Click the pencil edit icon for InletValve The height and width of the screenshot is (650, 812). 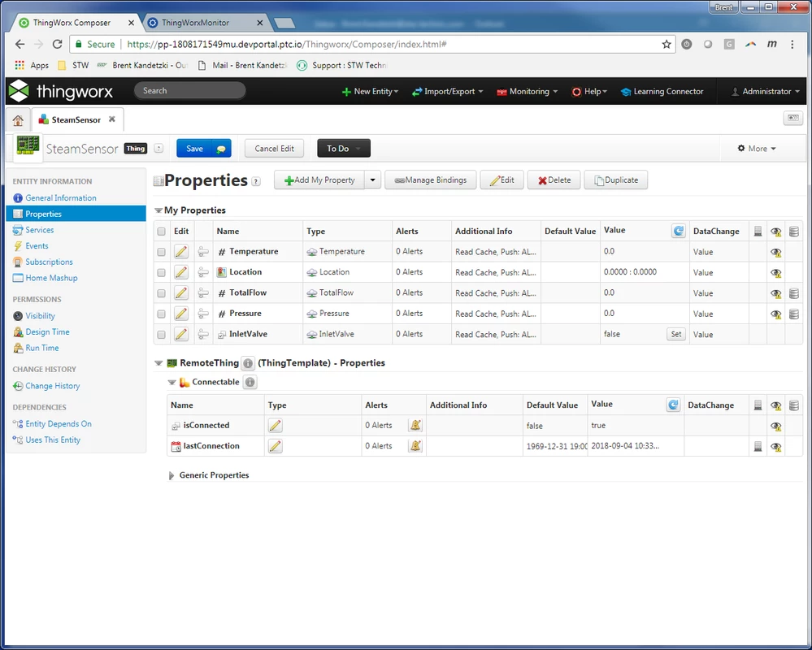coord(180,334)
